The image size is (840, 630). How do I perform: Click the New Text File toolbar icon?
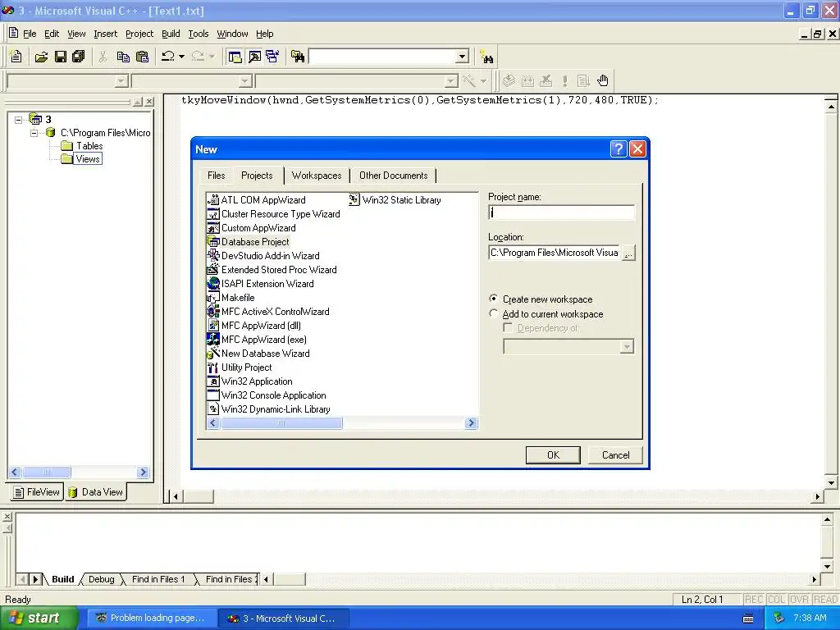click(x=16, y=57)
